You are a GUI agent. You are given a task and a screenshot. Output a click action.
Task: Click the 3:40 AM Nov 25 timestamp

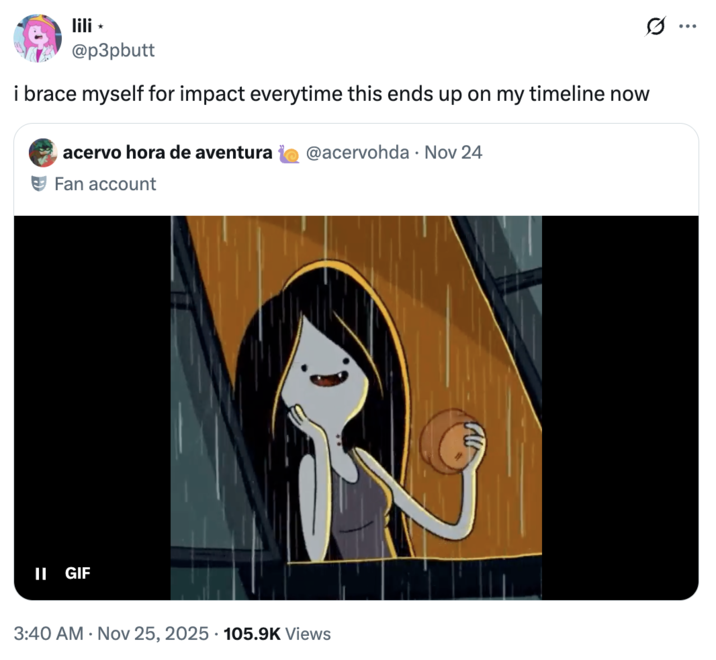click(x=112, y=633)
